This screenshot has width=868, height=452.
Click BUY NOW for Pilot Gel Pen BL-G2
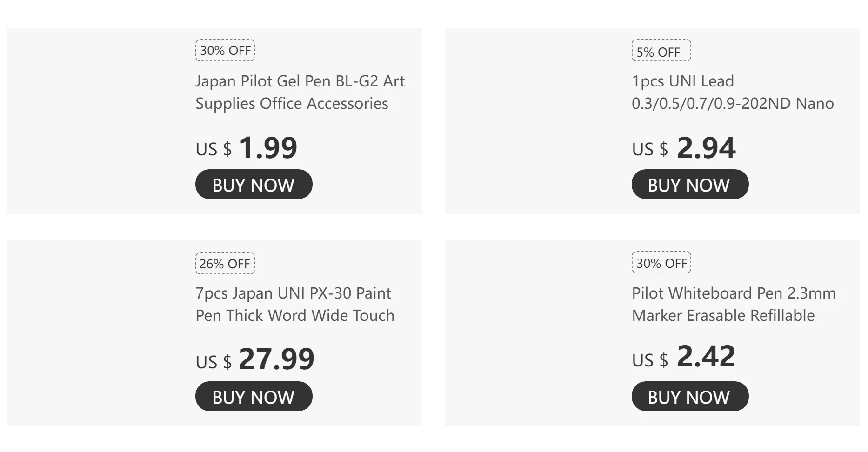[x=254, y=185]
